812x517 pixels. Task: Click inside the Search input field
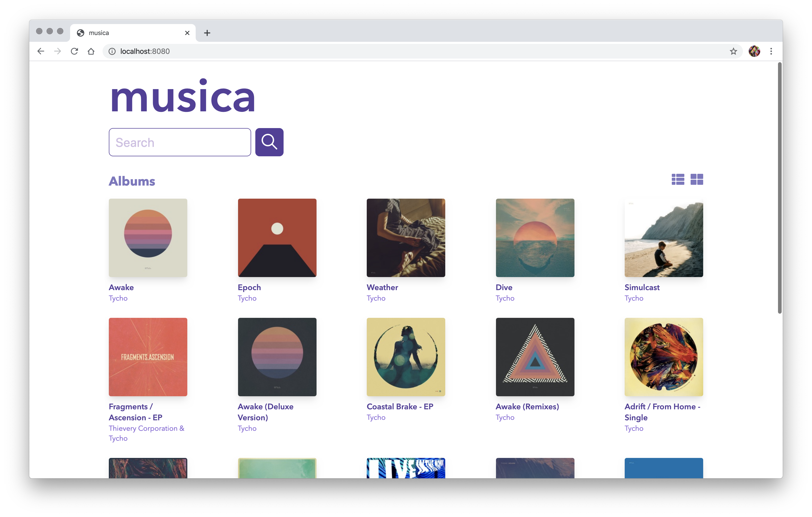[x=180, y=142]
